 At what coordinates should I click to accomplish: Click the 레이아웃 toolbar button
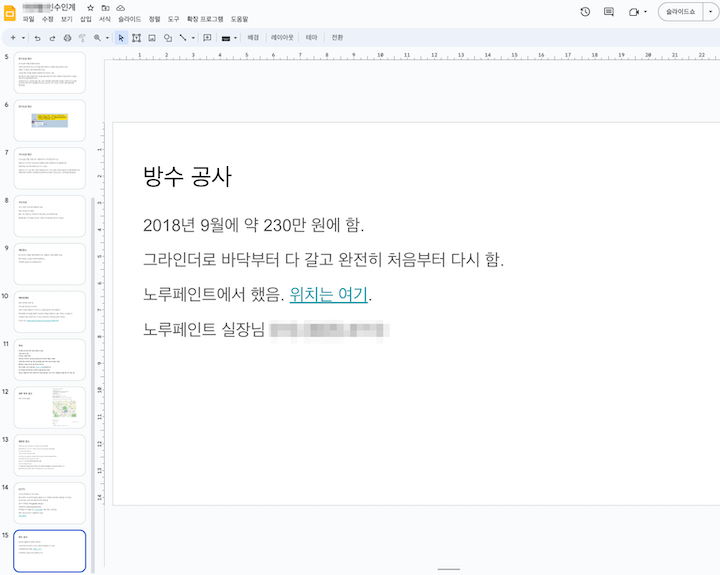[x=282, y=38]
